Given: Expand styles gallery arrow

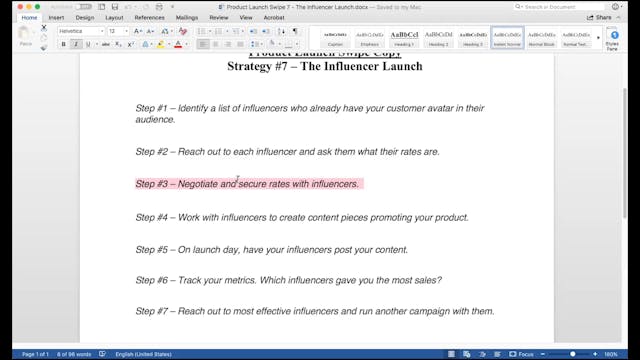Looking at the screenshot, I should (598, 38).
